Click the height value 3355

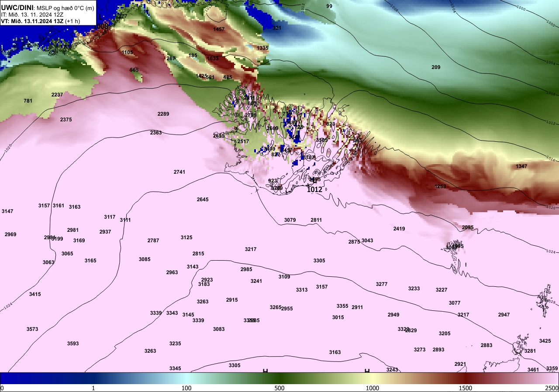(x=342, y=306)
